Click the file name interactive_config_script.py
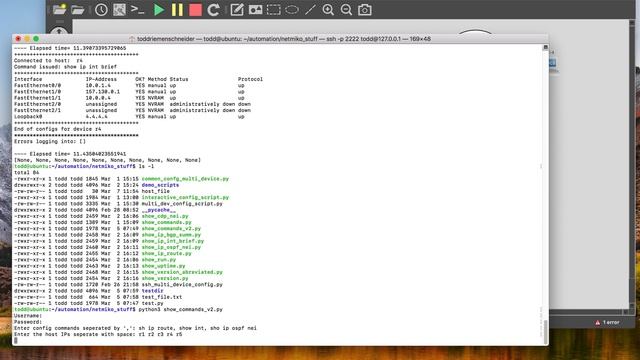Image resolution: width=640 pixels, height=360 pixels. pos(185,197)
